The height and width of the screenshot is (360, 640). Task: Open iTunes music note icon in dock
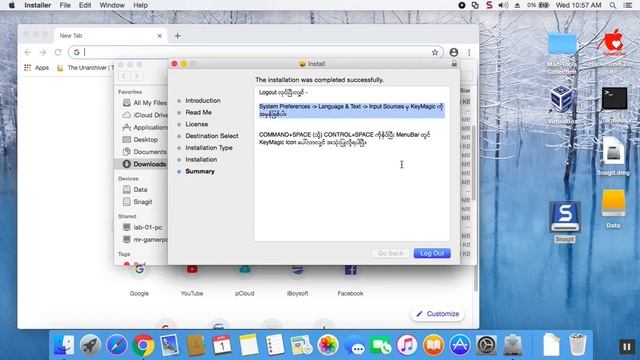407,345
